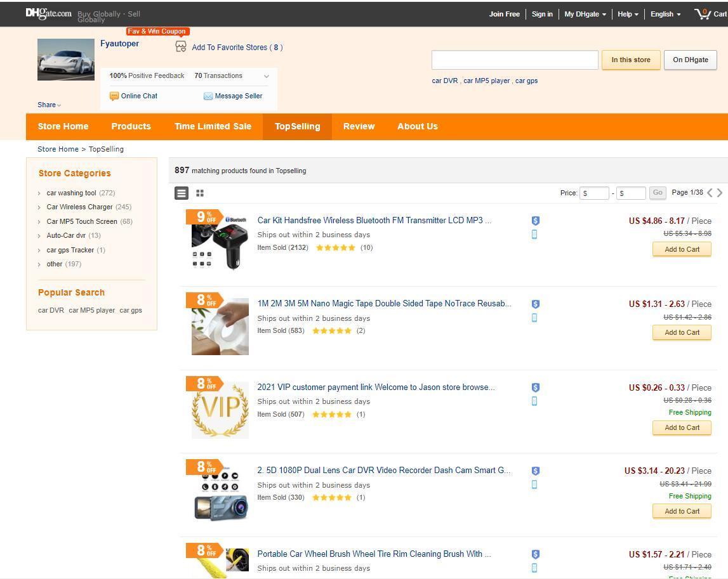Open Online Chat with seller
Screen dimensions: 728x579
(114, 96)
